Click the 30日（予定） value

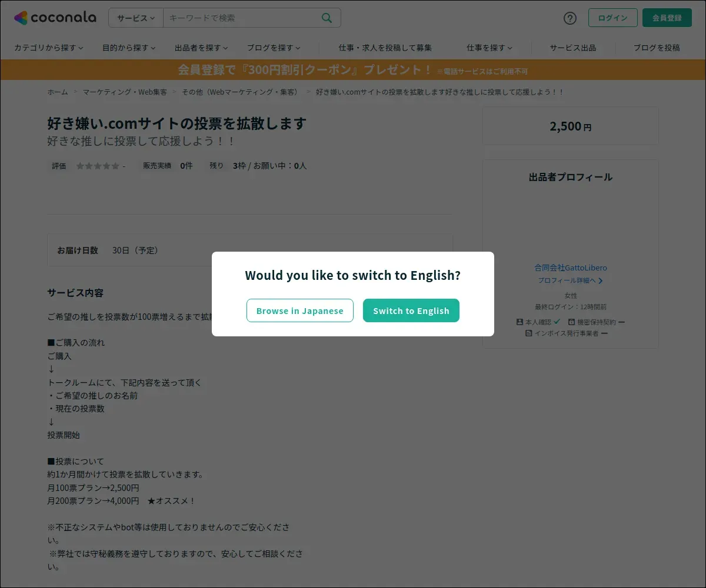pyautogui.click(x=136, y=250)
